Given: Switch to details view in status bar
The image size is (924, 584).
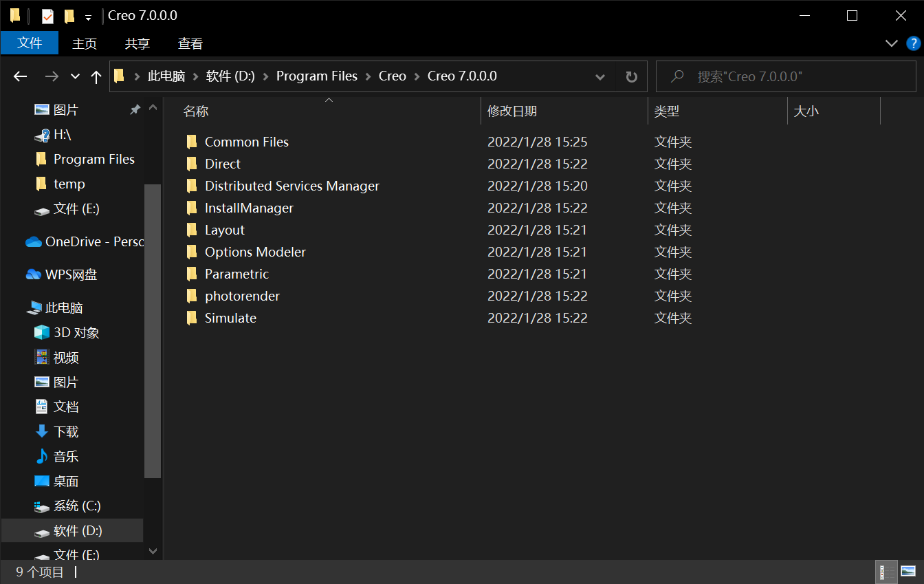Looking at the screenshot, I should [886, 572].
